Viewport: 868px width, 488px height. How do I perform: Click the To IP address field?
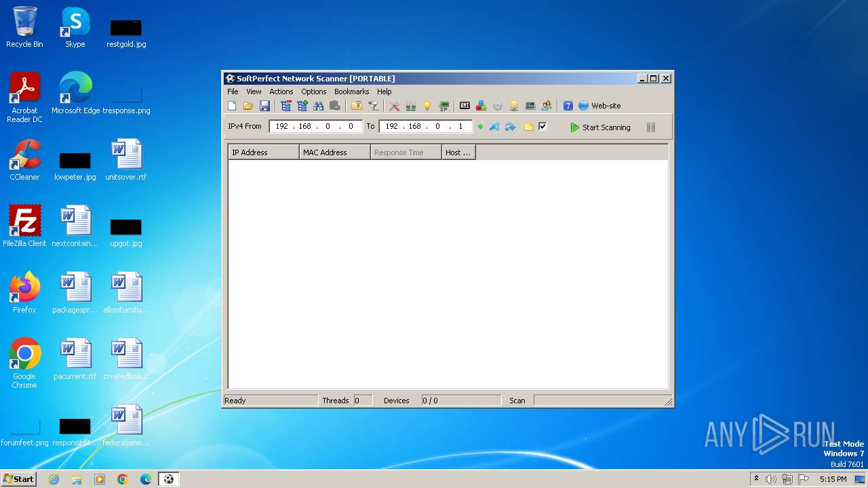(x=426, y=126)
